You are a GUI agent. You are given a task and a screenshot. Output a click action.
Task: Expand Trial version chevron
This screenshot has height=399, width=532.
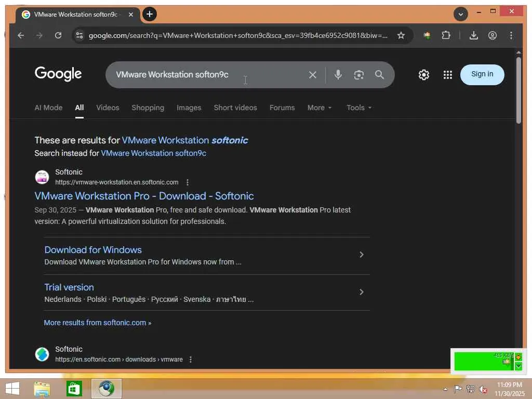(x=362, y=292)
